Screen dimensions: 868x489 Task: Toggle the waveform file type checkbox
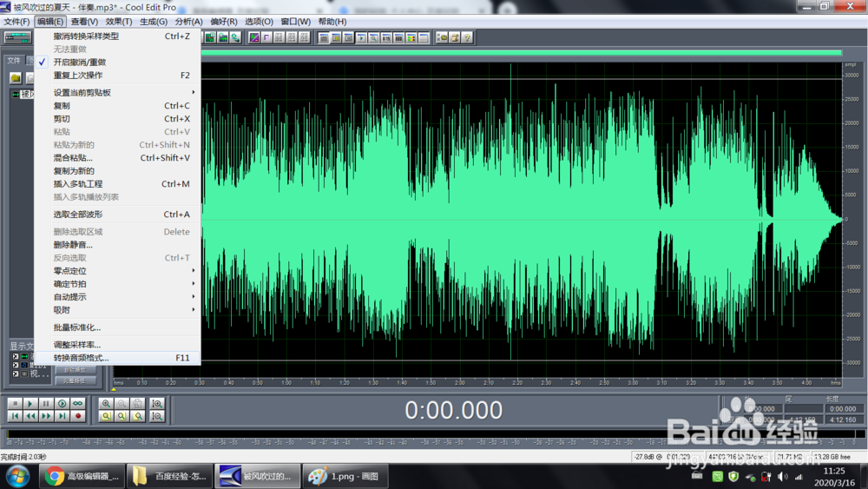click(x=16, y=357)
